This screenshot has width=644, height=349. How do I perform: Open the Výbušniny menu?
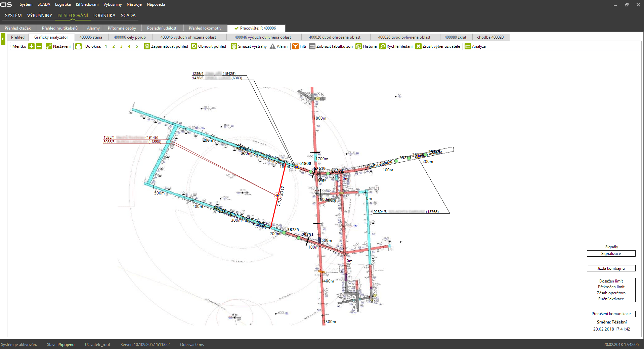tap(112, 4)
